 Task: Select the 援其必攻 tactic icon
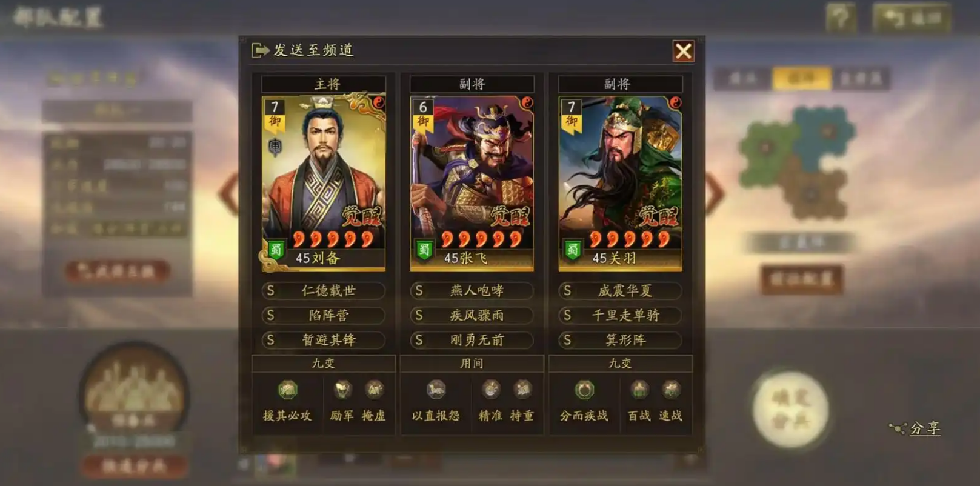[287, 390]
